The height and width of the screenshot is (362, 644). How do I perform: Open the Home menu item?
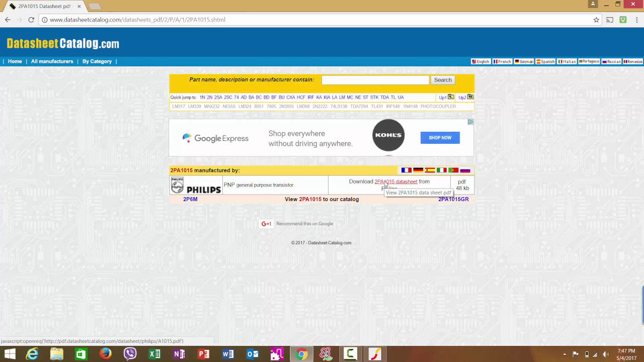tap(15, 61)
